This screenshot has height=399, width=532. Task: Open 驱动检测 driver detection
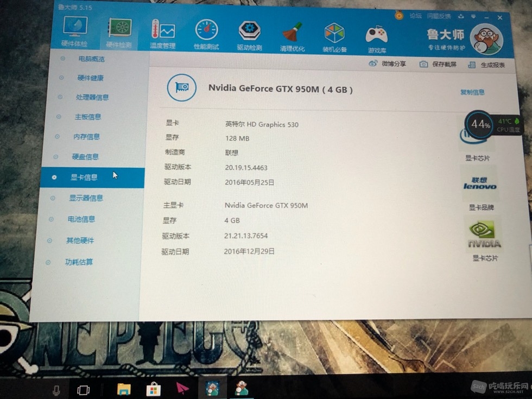click(249, 36)
